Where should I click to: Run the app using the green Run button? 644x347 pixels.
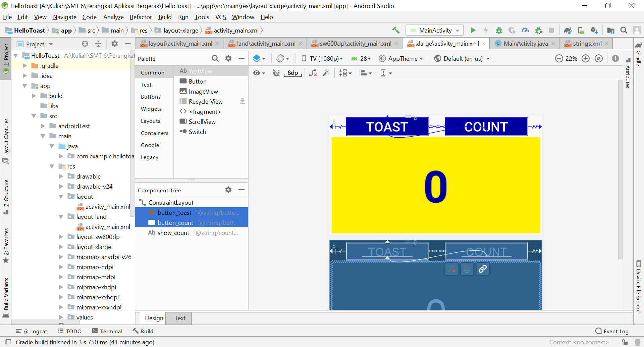click(473, 30)
